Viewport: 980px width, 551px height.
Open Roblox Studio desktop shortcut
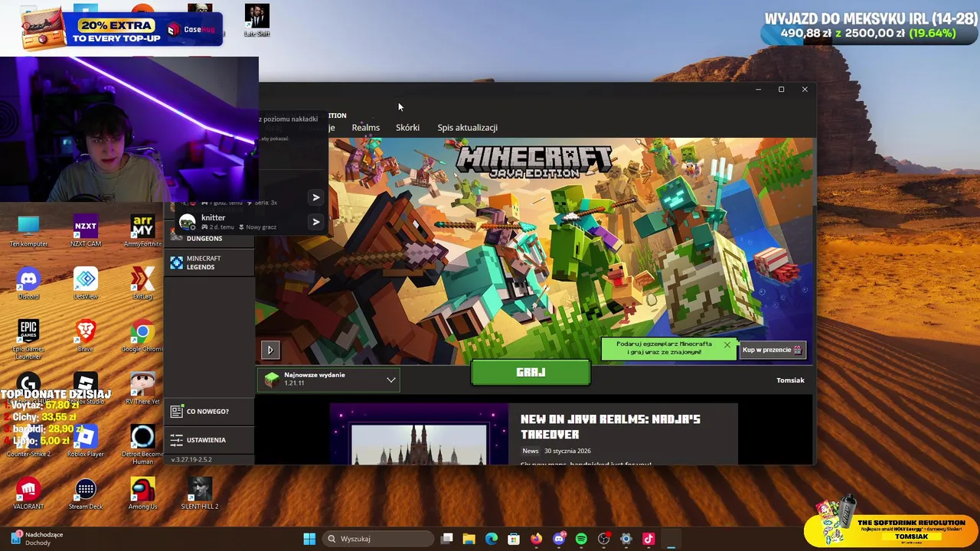[x=85, y=389]
